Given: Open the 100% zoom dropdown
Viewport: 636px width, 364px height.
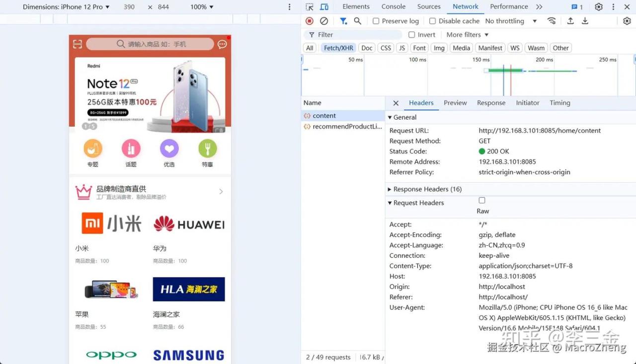Looking at the screenshot, I should [x=202, y=7].
